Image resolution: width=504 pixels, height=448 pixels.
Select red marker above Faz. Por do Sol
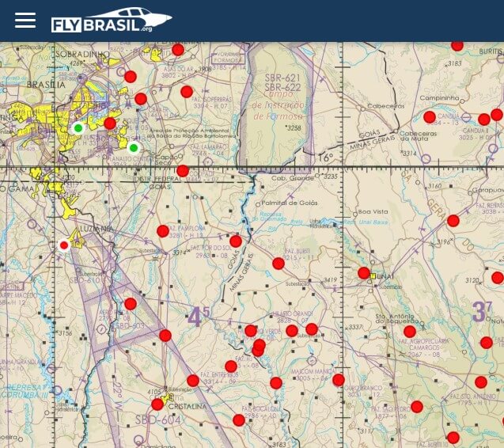point(236,241)
